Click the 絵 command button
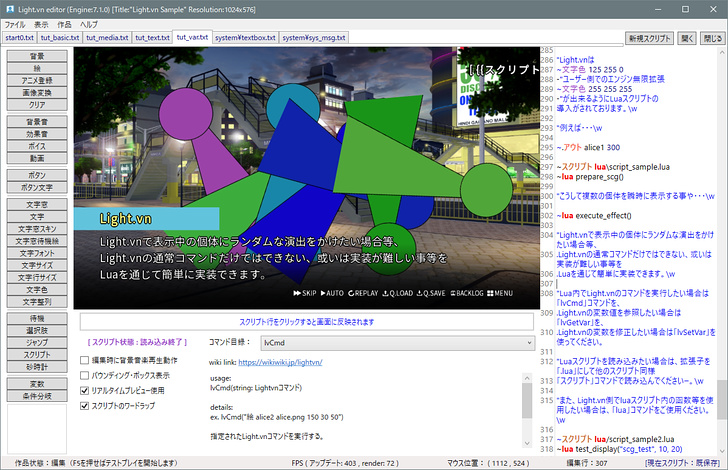This screenshot has width=728, height=470. tap(37, 68)
